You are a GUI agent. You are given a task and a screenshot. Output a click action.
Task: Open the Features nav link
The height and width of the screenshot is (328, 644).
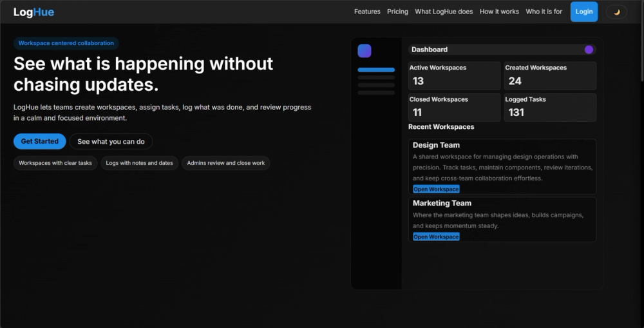click(x=367, y=12)
